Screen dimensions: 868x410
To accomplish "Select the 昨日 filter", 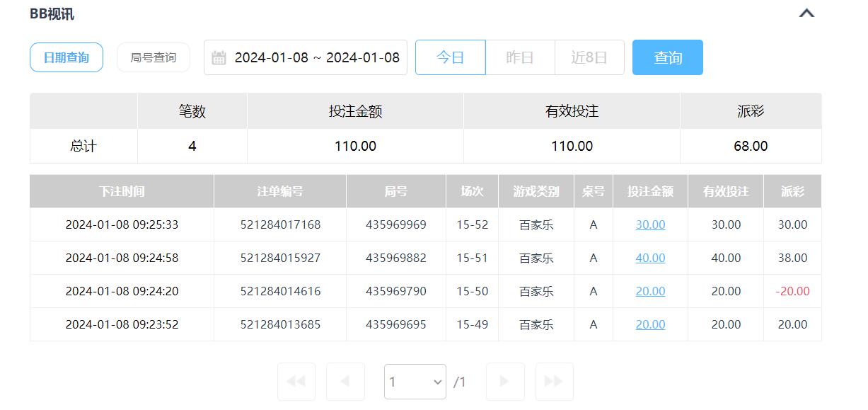I will 520,57.
